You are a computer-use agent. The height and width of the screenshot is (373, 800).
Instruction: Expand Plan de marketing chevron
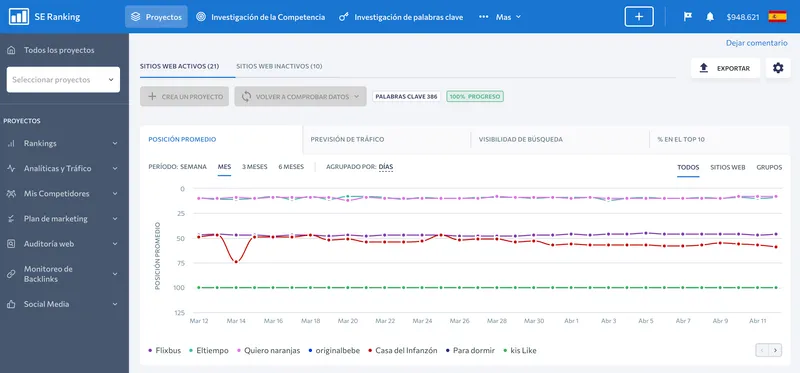click(x=115, y=219)
